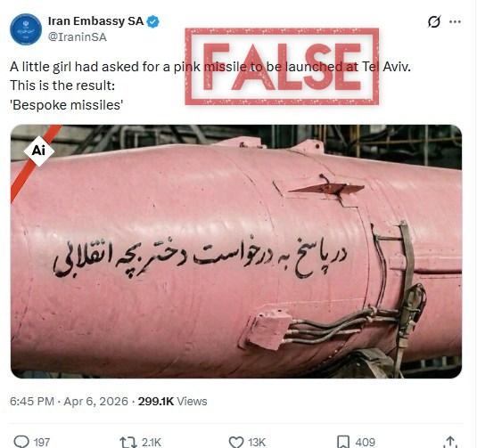Viewport: 477px width, 448px height.
Task: View the 299.1K Views analytics
Action: click(x=172, y=401)
